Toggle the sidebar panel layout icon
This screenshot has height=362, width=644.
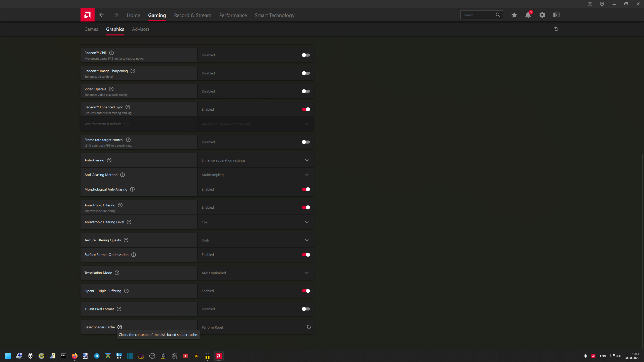556,15
